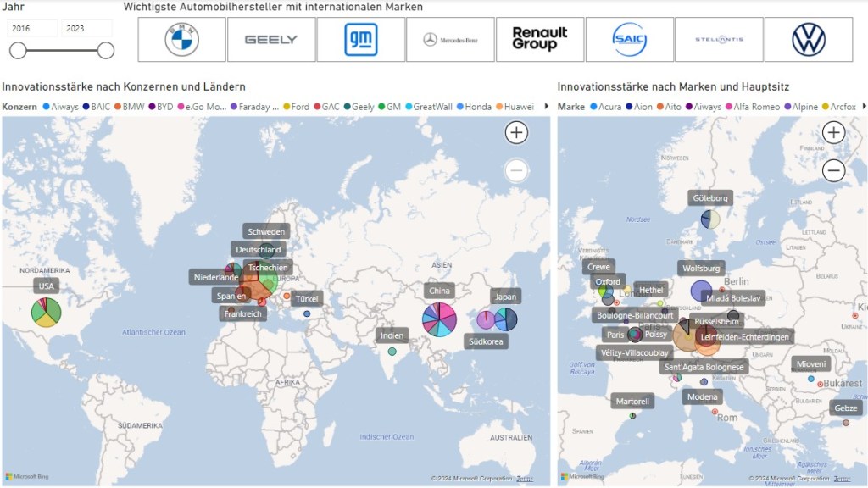
Task: Select the SAIC logo tile
Action: (630, 40)
